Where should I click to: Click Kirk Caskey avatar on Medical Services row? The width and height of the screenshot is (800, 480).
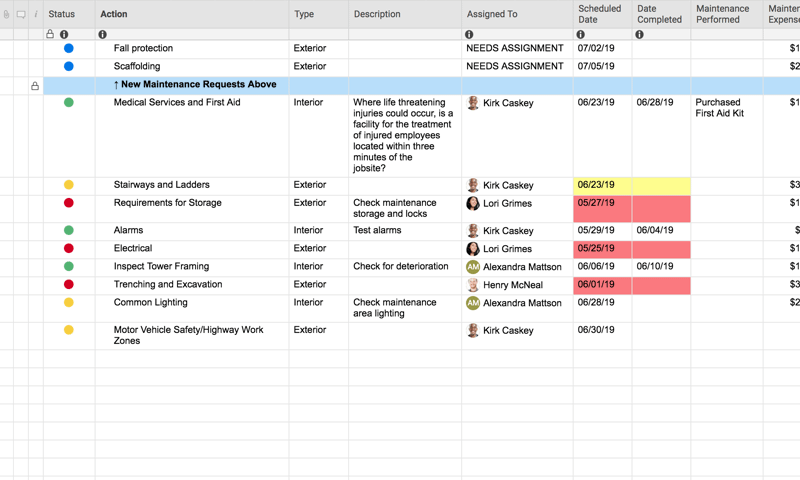pyautogui.click(x=473, y=103)
